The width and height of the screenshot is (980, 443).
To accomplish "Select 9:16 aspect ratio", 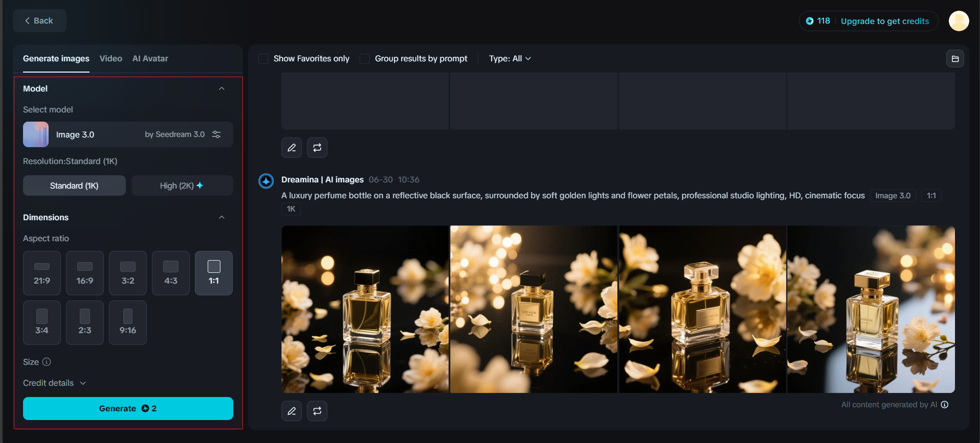I will (128, 322).
